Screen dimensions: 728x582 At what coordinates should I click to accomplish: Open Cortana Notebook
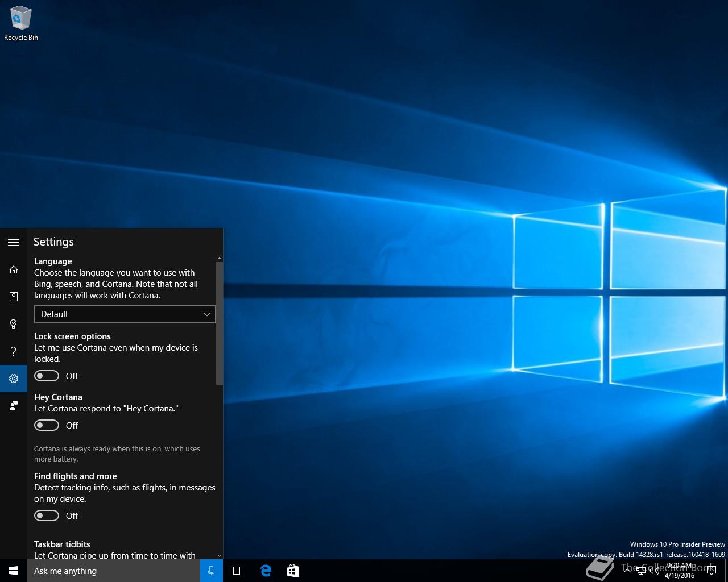click(14, 297)
